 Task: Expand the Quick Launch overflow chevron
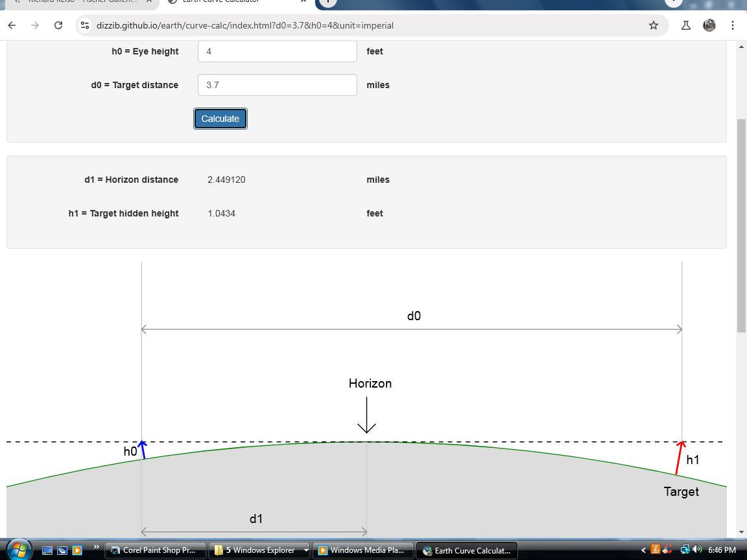pos(96,548)
